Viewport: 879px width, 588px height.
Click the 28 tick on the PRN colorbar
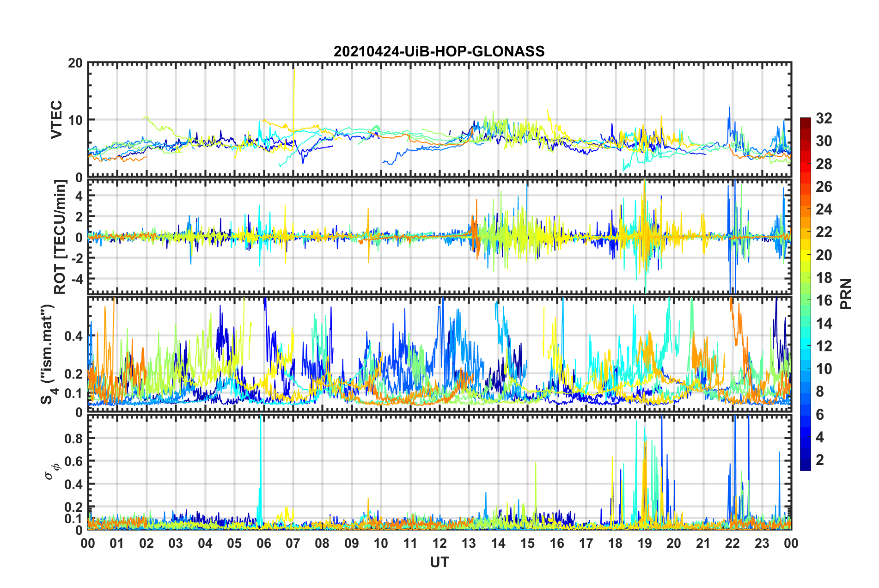pos(824,164)
